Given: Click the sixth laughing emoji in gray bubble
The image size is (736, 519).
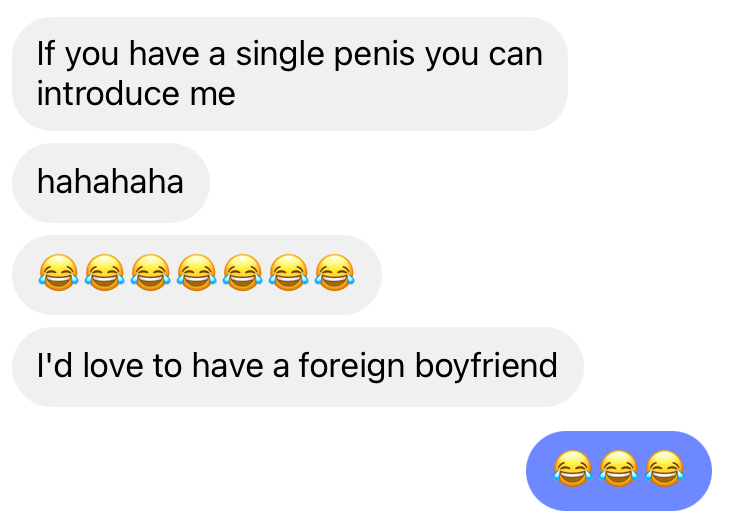Looking at the screenshot, I should point(289,273).
